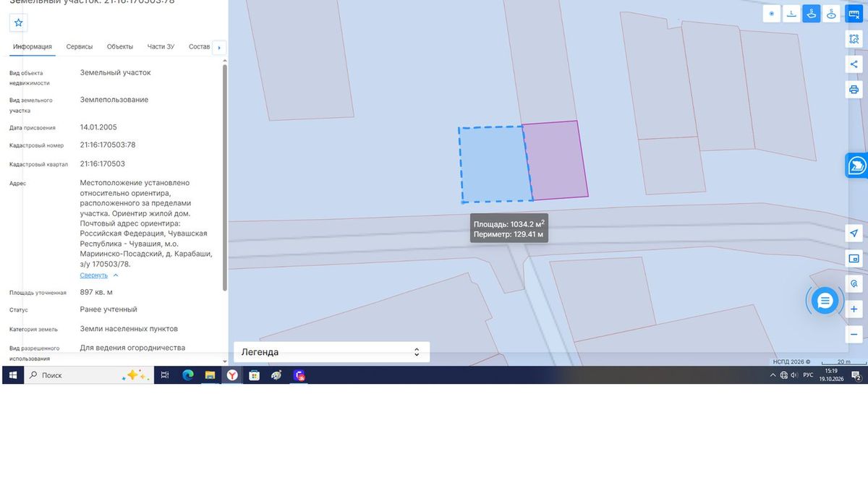Viewport: 868px width, 488px height.
Task: Zoom out the map with minus
Action: coord(854,335)
